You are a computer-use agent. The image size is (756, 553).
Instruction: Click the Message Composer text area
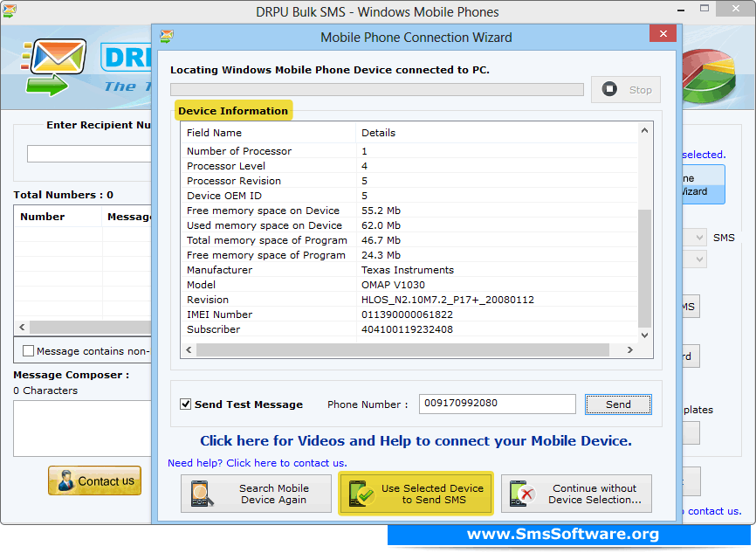click(x=82, y=428)
